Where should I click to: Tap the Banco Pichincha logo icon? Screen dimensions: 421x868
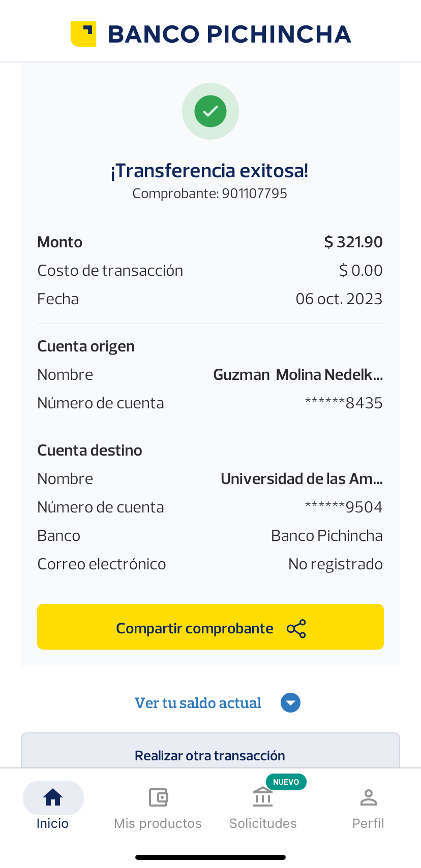coord(83,34)
